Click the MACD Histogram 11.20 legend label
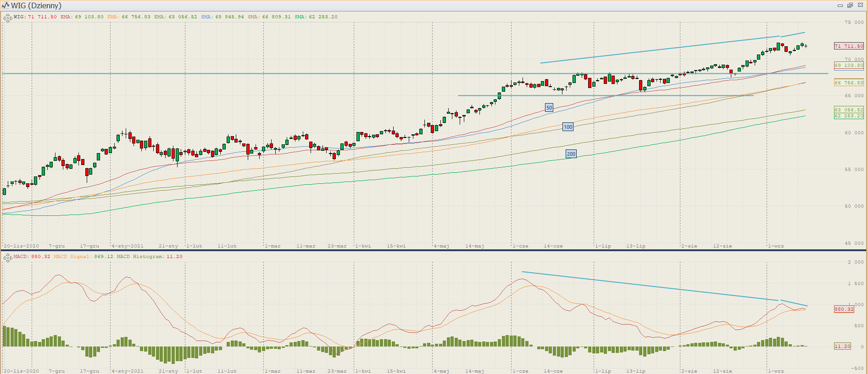Viewport: 868px width, 374px height. coord(149,257)
